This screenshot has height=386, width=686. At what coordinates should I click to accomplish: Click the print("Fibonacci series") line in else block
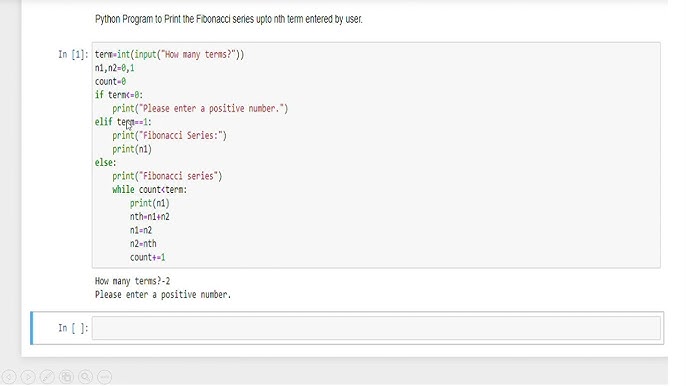tap(167, 176)
